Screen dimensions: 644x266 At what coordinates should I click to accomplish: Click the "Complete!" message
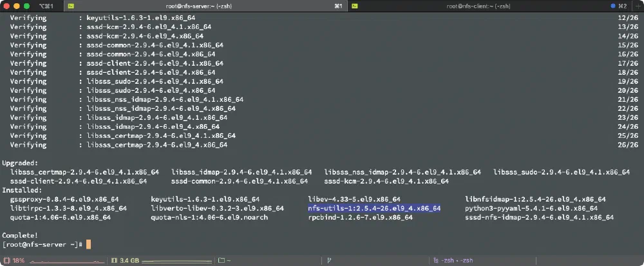[x=20, y=235]
